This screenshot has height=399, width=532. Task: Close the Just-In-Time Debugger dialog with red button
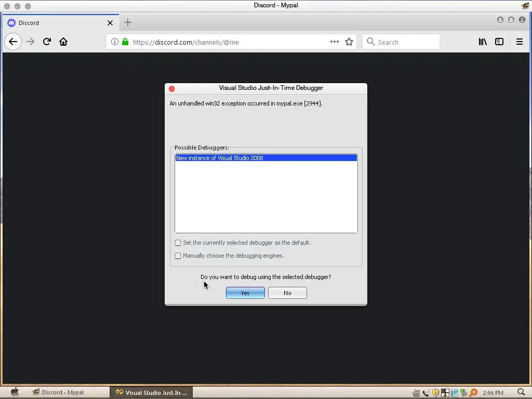click(x=171, y=89)
